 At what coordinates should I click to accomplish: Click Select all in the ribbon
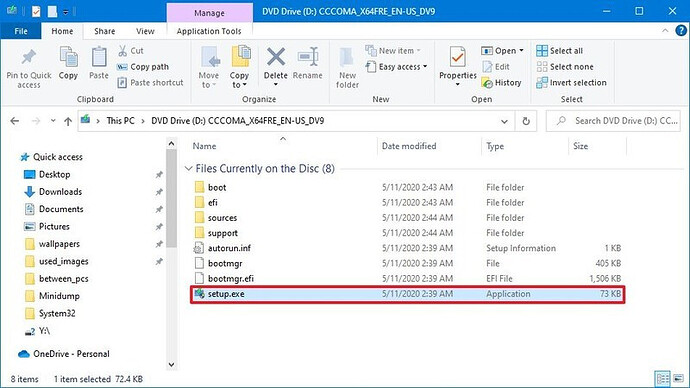point(559,51)
